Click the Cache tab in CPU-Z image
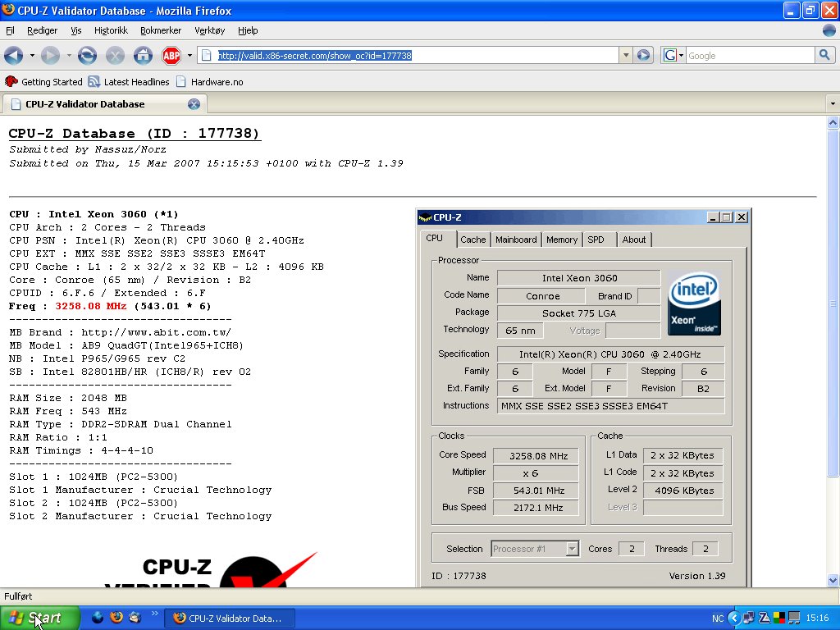The width and height of the screenshot is (840, 630). 473,240
